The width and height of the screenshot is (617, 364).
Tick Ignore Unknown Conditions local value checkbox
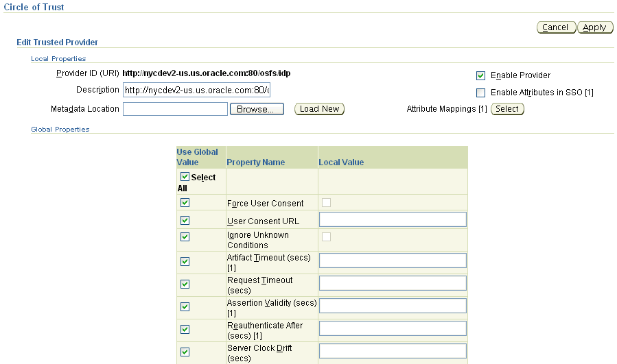tap(326, 236)
